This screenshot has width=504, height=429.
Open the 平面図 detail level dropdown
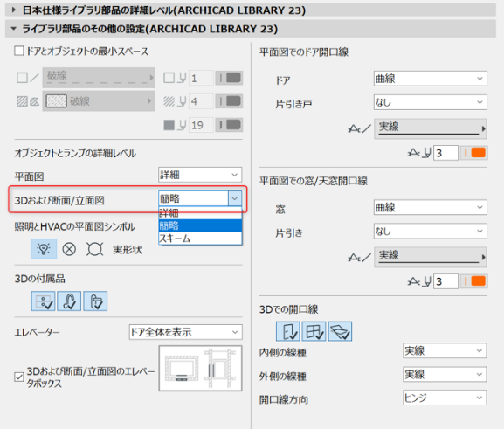pyautogui.click(x=200, y=175)
